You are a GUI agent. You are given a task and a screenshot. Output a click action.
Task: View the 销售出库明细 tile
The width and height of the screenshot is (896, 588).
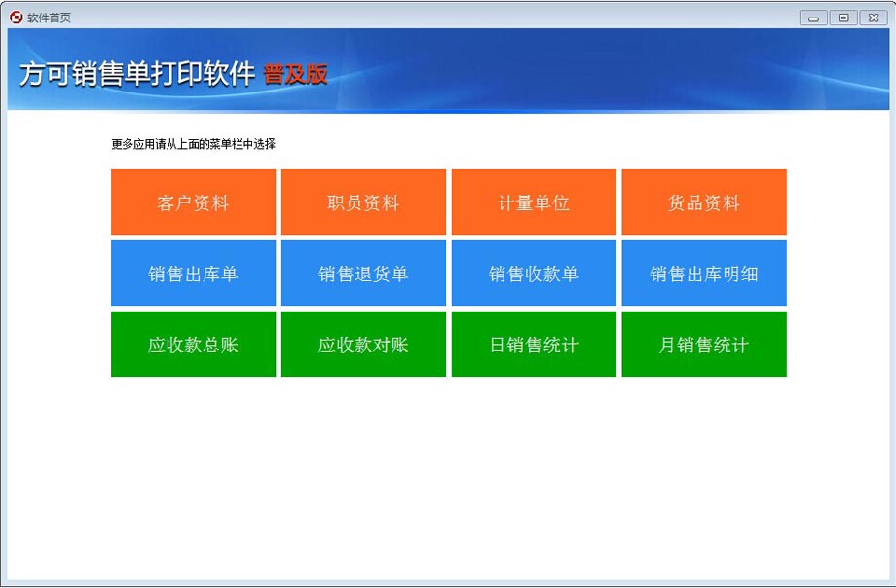point(704,274)
